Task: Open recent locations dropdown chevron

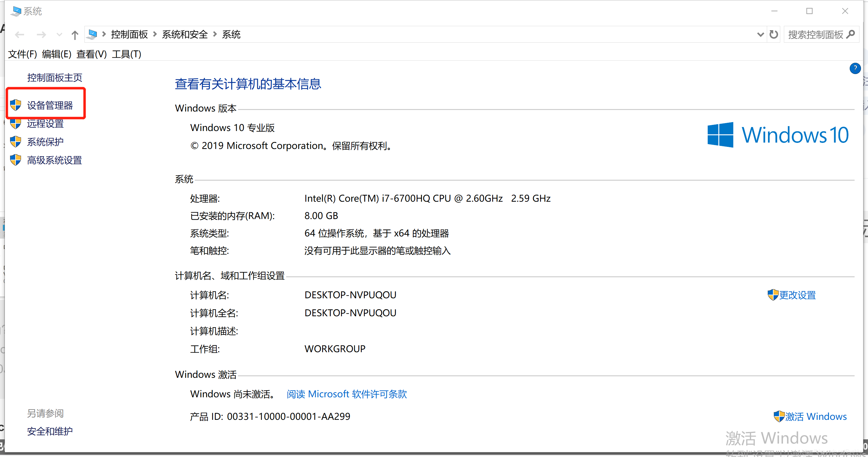Action: pos(59,35)
